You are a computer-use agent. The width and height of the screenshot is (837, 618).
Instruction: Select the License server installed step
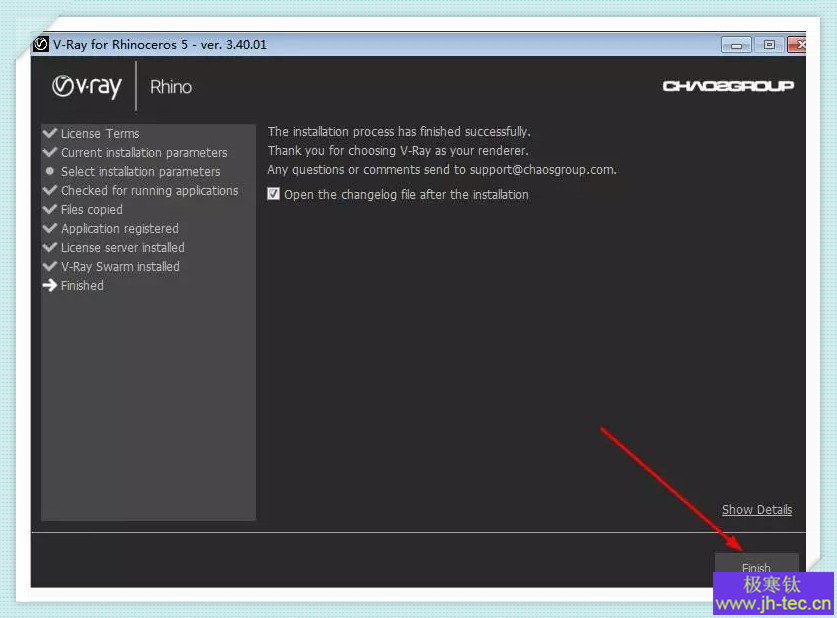click(122, 248)
